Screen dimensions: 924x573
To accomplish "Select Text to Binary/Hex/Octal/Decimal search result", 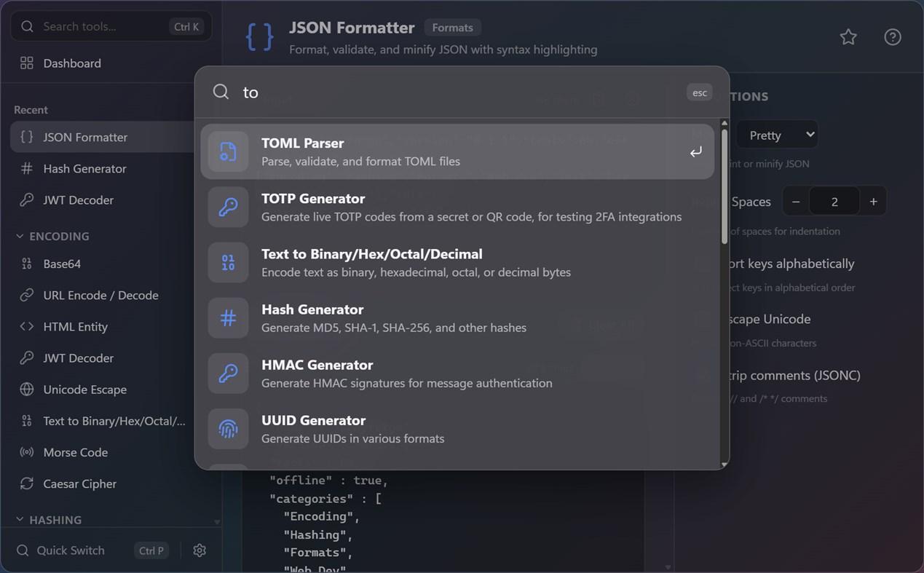I will click(x=457, y=262).
